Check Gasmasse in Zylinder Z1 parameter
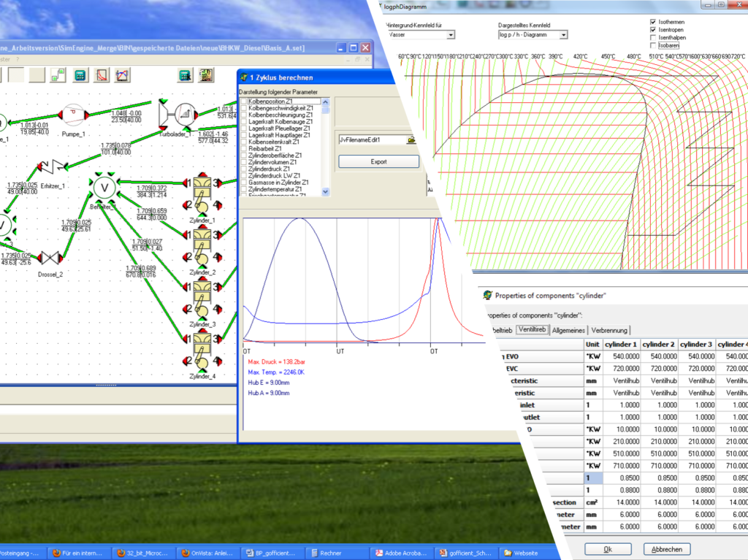The image size is (748, 560). pos(244,183)
